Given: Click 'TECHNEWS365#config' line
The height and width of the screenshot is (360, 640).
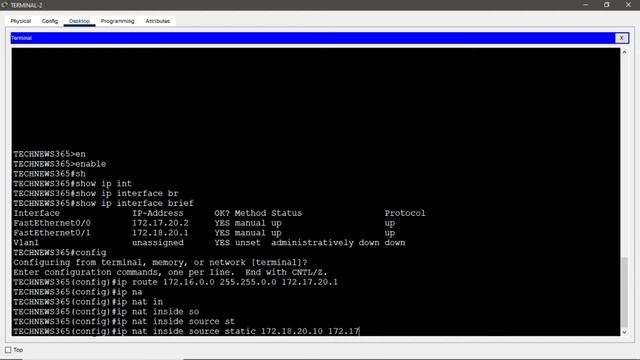Looking at the screenshot, I should pos(60,253).
